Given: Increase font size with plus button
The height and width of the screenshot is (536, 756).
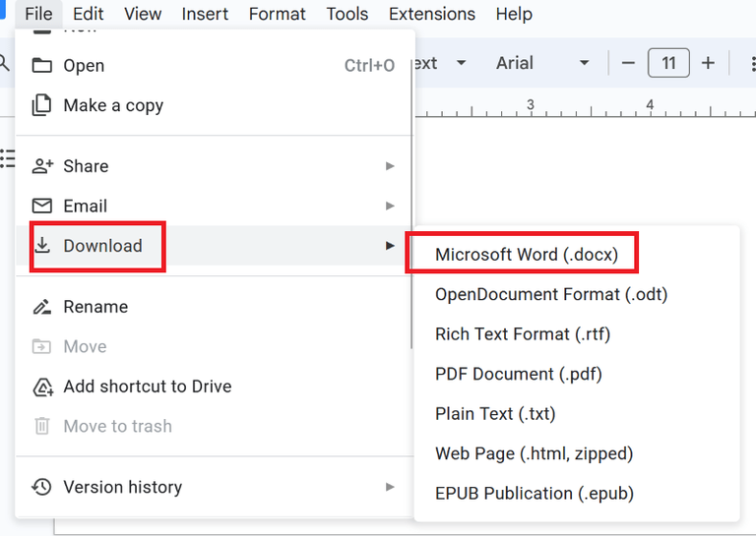Looking at the screenshot, I should (x=708, y=63).
